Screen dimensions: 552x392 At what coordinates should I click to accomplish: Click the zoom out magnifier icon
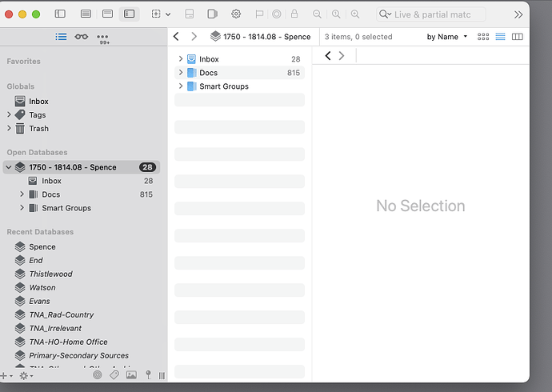(317, 14)
